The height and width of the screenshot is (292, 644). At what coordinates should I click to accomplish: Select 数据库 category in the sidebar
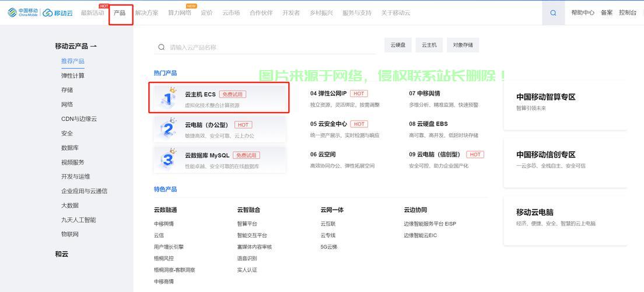tap(70, 148)
